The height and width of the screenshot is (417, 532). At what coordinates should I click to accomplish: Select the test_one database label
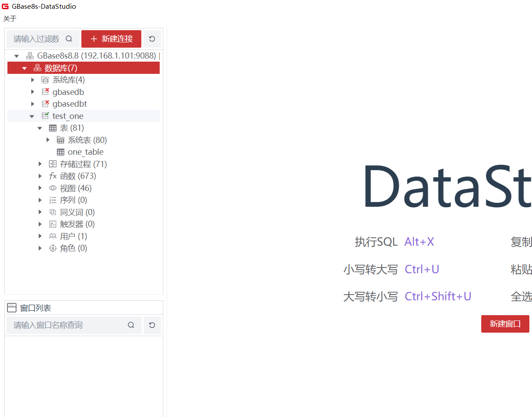click(x=68, y=116)
